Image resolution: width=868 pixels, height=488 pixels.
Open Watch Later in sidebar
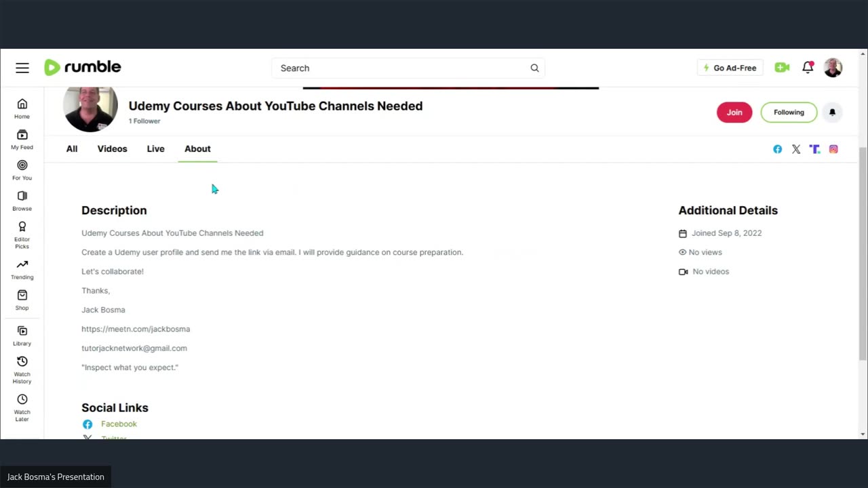pyautogui.click(x=22, y=408)
